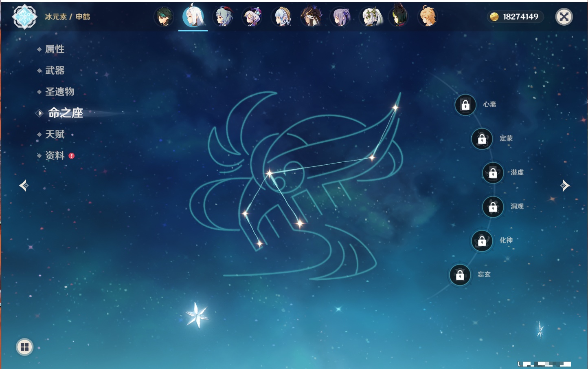The width and height of the screenshot is (588, 369).
Task: Choose the blue-haired avatar wearing straw hat
Action: pos(281,17)
